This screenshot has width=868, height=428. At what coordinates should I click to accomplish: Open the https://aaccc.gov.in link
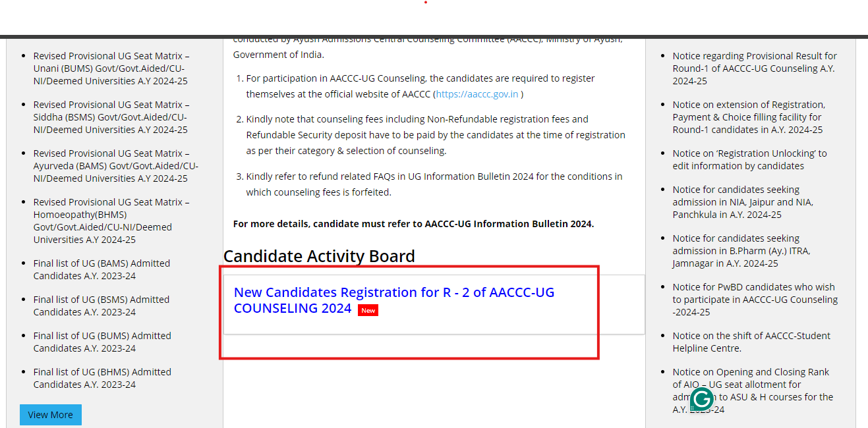click(x=477, y=94)
